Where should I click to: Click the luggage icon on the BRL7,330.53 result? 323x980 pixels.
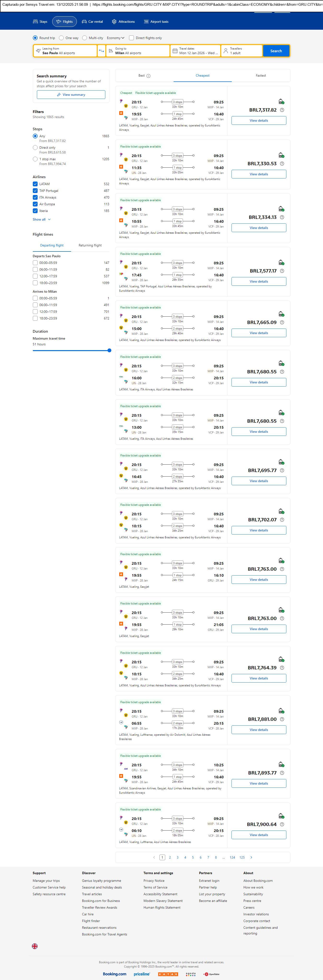pos(281,155)
